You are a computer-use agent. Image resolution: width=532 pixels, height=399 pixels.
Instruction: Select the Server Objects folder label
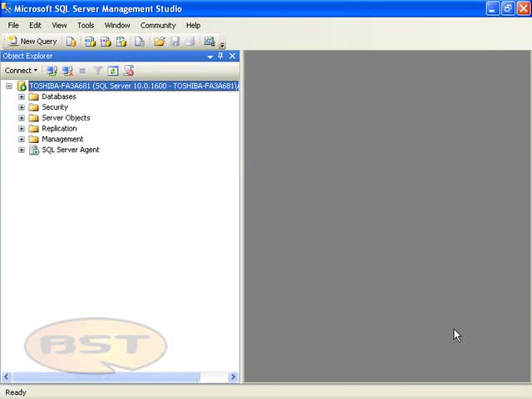point(66,118)
